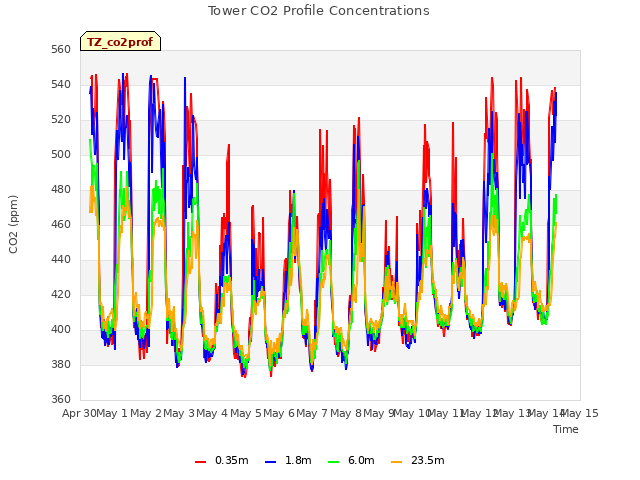Click the 400 y-axis tick value
The image size is (640, 480).
61,329
